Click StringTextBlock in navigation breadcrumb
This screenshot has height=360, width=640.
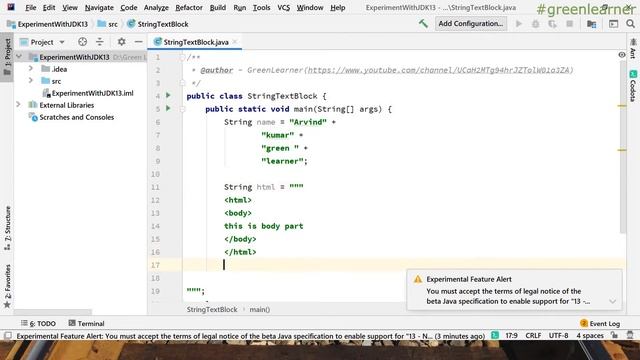tap(158, 24)
